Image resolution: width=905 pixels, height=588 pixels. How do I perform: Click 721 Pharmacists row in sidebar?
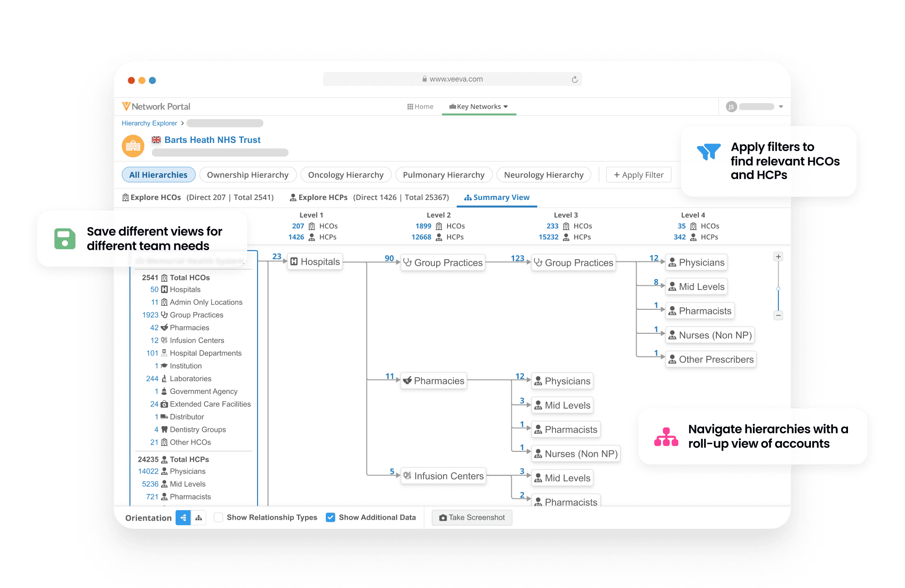(x=178, y=497)
